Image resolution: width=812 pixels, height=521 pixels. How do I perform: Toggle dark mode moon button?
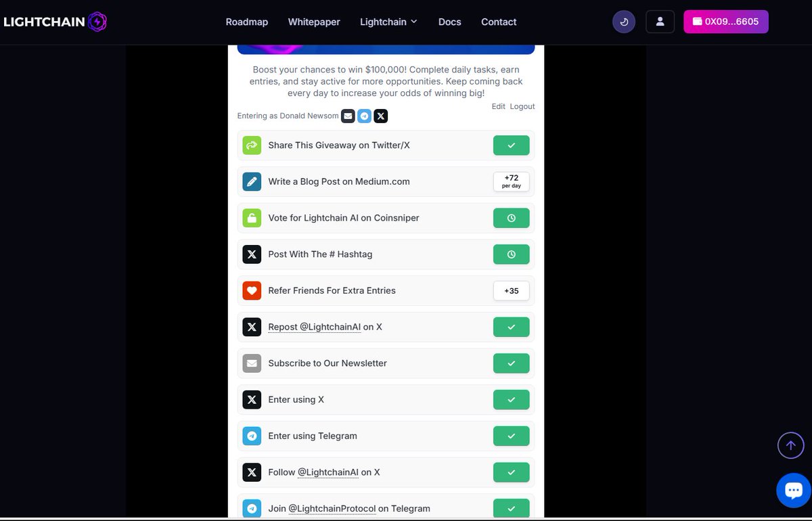(x=624, y=22)
